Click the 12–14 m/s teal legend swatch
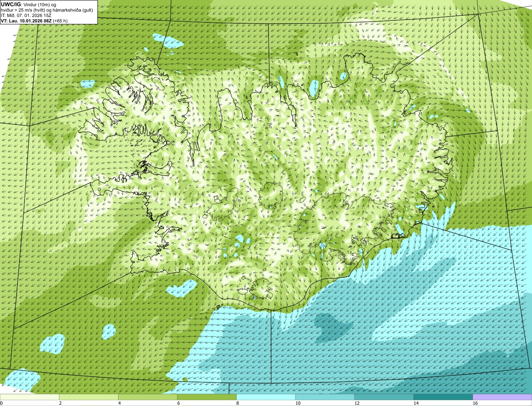 [x=384, y=397]
